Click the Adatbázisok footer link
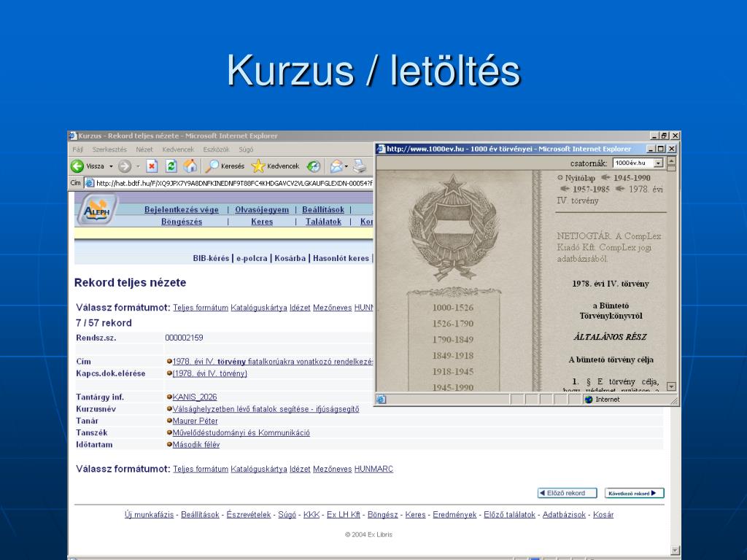Viewport: 747px width, 560px height. (x=564, y=515)
